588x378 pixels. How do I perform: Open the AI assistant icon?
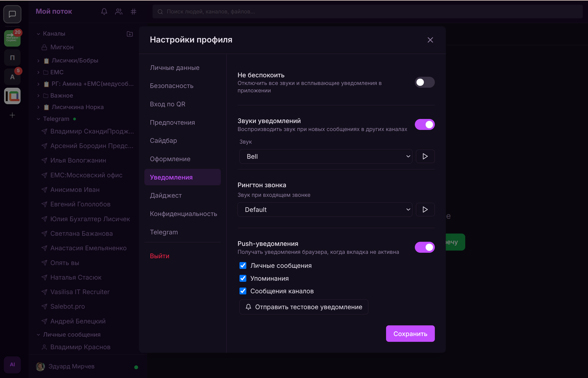[12, 364]
